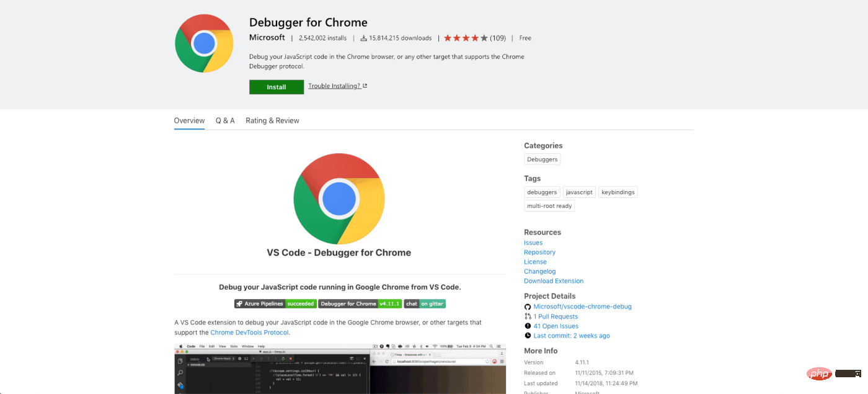Click the 2,542,002 installs count
Image resolution: width=868 pixels, height=394 pixels.
coord(322,38)
